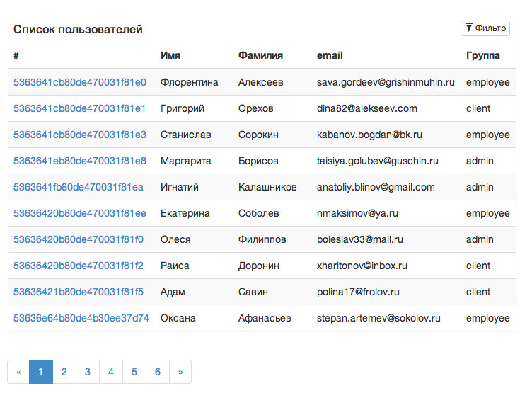The width and height of the screenshot is (532, 398).
Task: Open user link 53636e64b80de4b30ee37d74
Action: (81, 318)
